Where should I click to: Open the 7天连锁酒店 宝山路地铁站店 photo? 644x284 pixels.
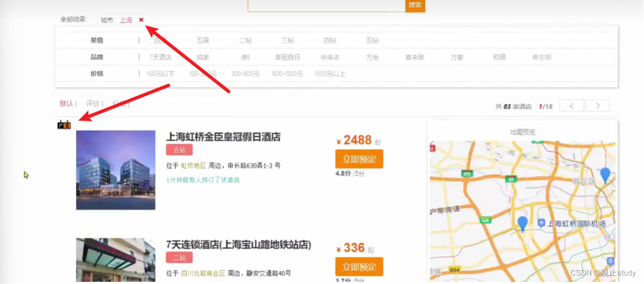(116, 260)
